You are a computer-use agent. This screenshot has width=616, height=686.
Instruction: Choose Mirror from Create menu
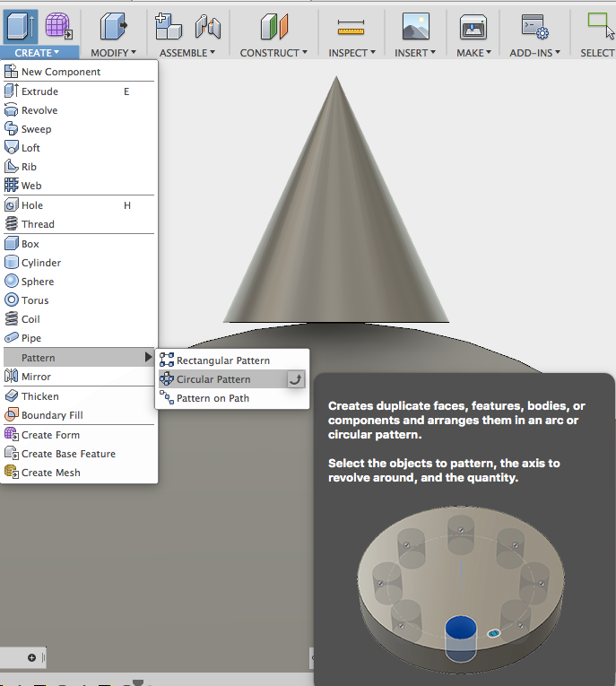pos(79,377)
